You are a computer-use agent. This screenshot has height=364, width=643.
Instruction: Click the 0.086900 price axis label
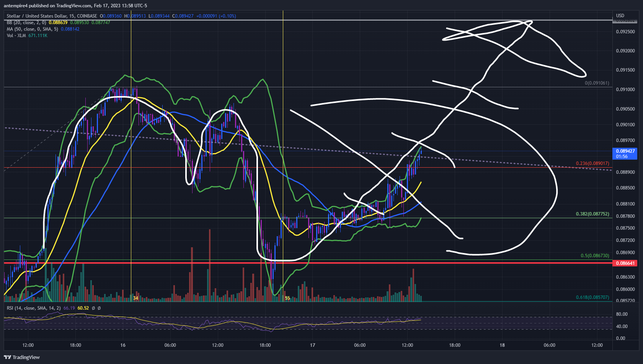(x=625, y=253)
